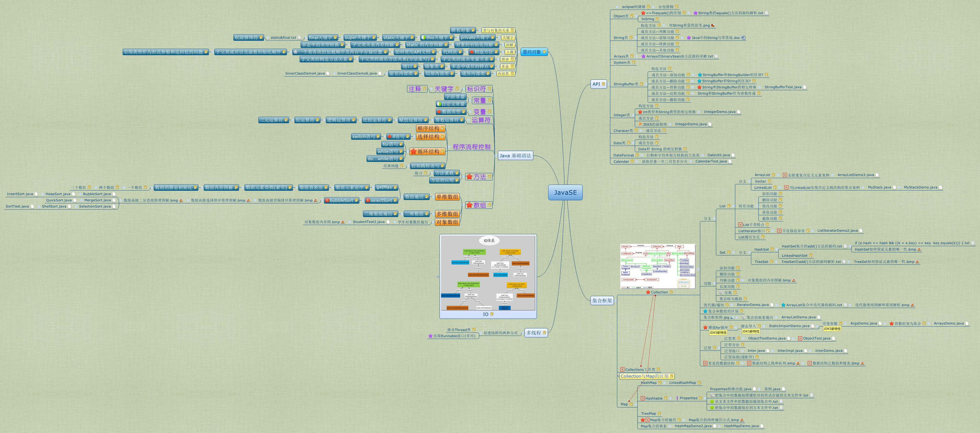This screenshot has height=433, width=980.
Task: Open the notes icon under the IO image
Action: pos(492,314)
